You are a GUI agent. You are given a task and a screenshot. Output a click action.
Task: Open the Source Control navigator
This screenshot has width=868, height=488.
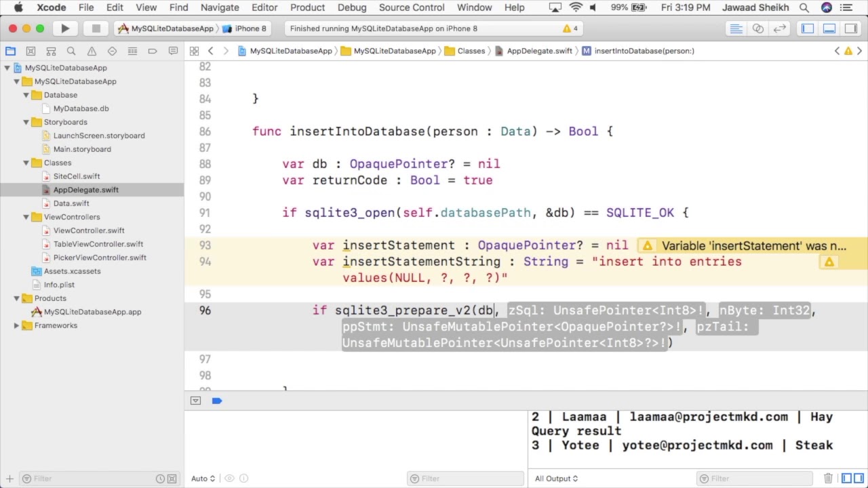(31, 51)
